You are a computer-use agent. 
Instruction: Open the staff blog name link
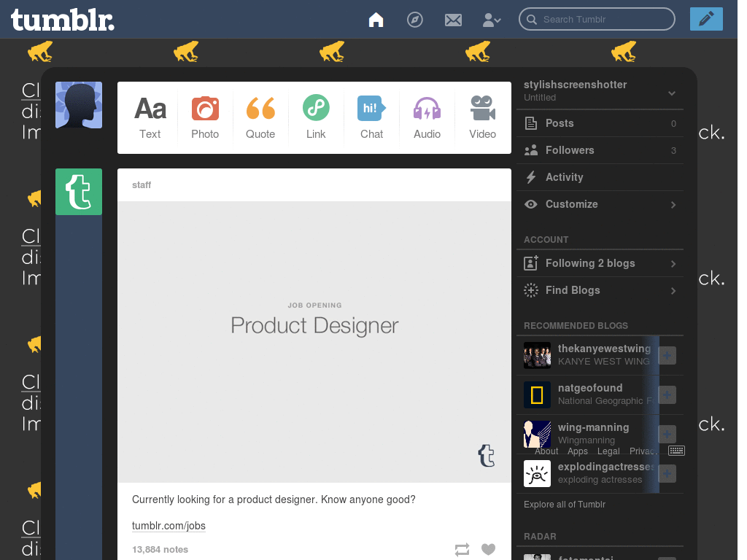tap(142, 184)
